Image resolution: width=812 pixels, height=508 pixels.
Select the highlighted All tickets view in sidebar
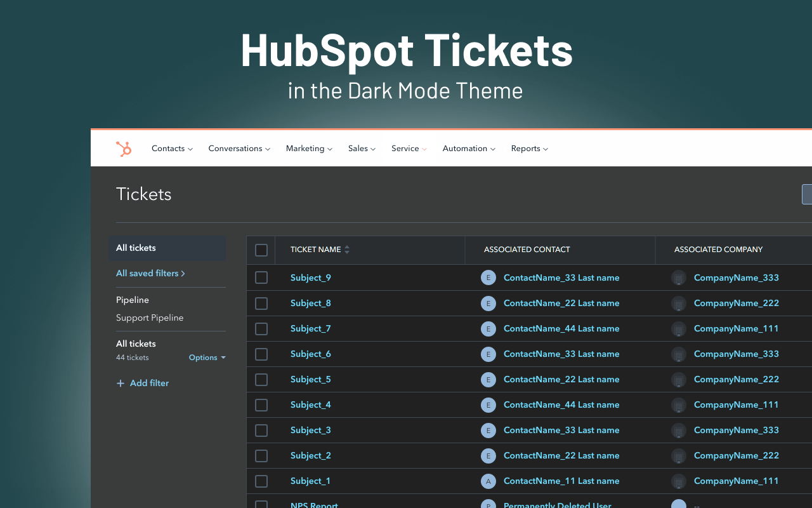(x=167, y=248)
